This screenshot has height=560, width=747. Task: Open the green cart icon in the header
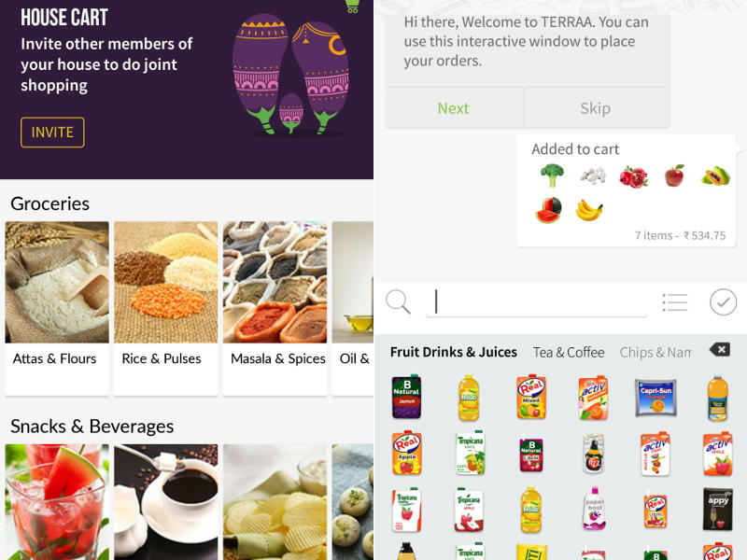[352, 7]
